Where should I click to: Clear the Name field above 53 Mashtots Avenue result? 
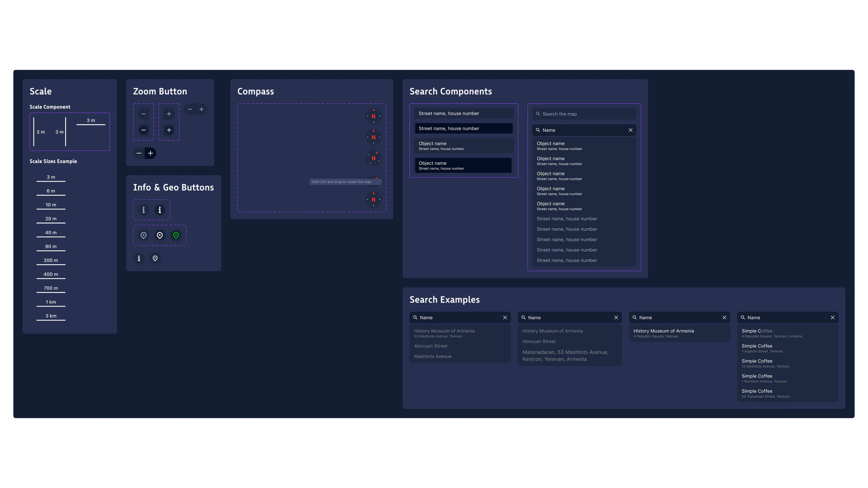(505, 317)
